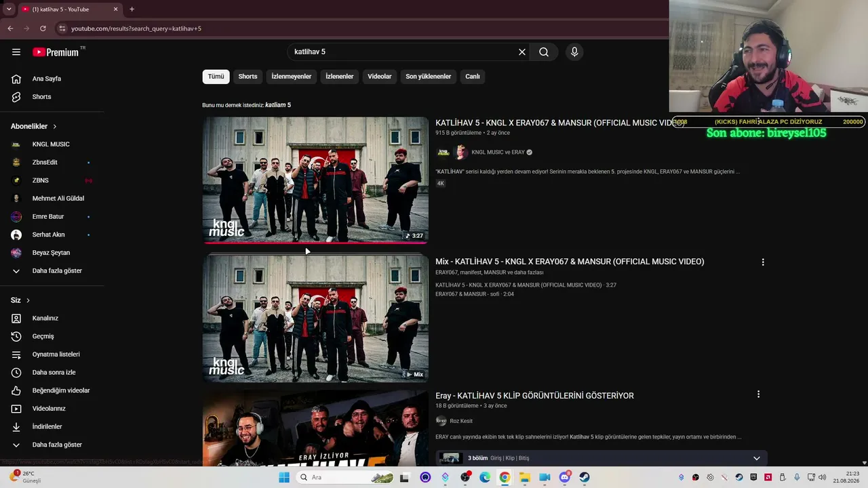The width and height of the screenshot is (868, 488).
Task: Select the Son yüklenenler filter
Action: pyautogui.click(x=429, y=77)
